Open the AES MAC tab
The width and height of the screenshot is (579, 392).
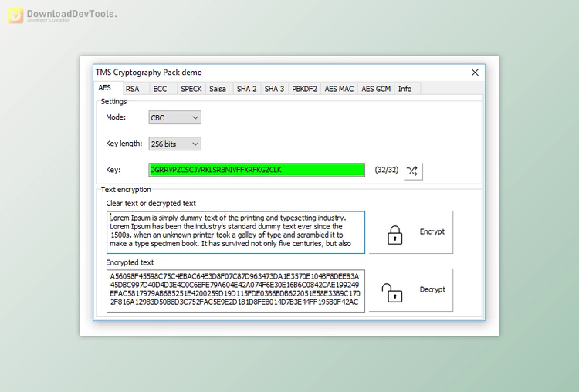click(x=339, y=89)
